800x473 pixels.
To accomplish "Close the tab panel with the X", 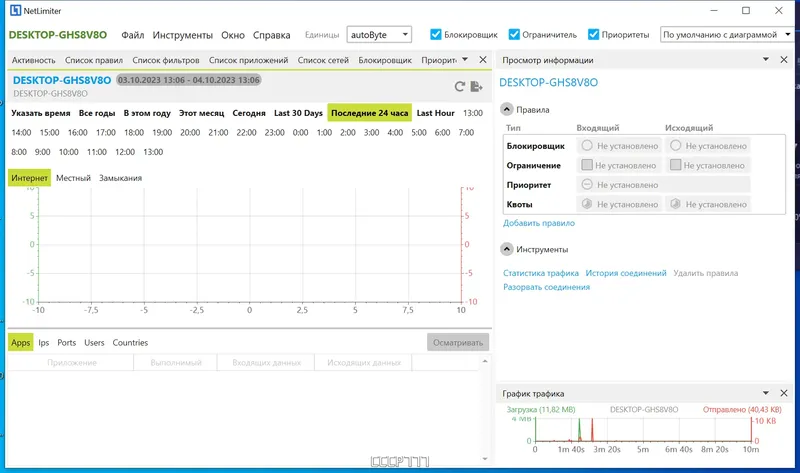I will click(x=483, y=60).
